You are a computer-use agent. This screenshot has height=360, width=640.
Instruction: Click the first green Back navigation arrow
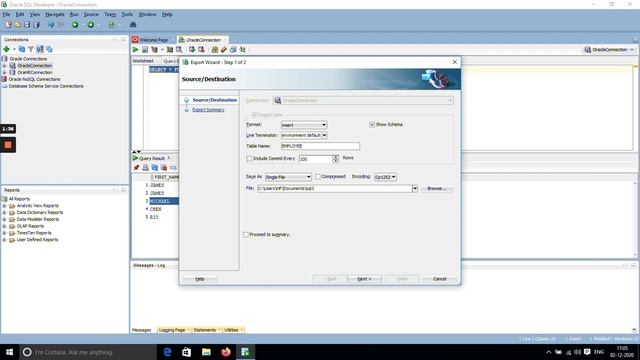click(x=75, y=25)
